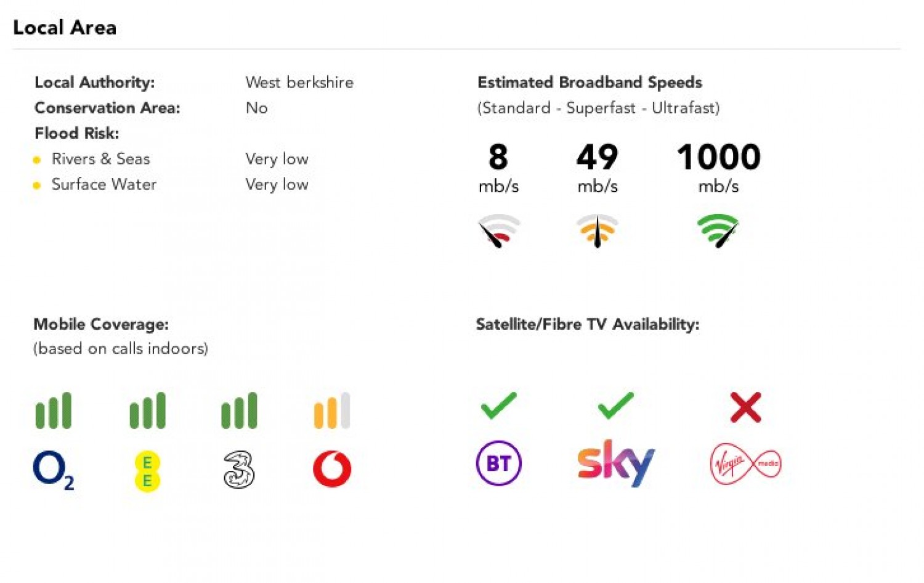Click the O2 signal strength bars
This screenshot has height=583, width=924.
pos(54,410)
